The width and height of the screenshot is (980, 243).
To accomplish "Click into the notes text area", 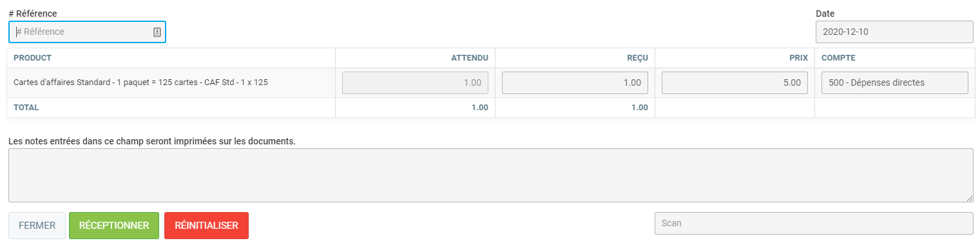I will coord(490,175).
